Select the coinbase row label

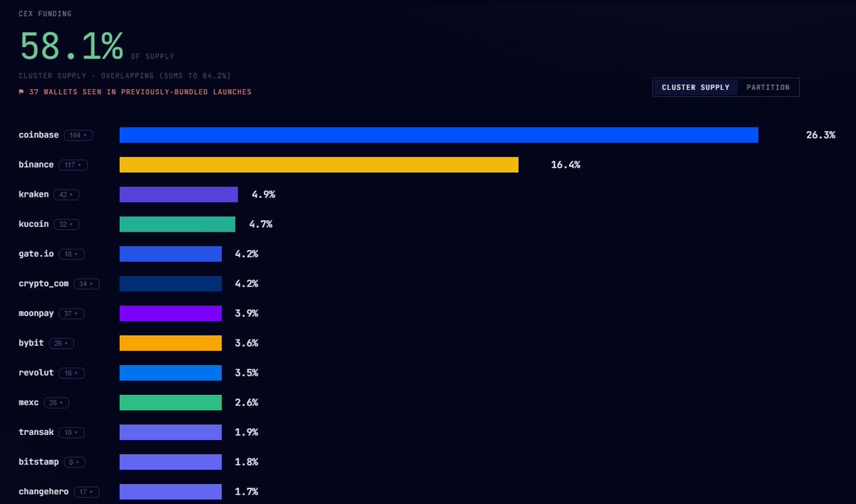click(x=39, y=135)
